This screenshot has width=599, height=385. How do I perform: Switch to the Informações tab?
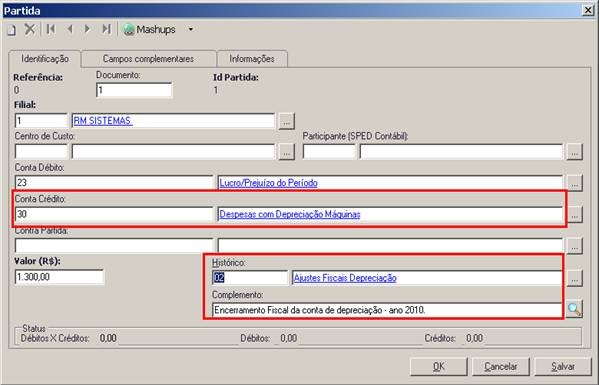252,59
